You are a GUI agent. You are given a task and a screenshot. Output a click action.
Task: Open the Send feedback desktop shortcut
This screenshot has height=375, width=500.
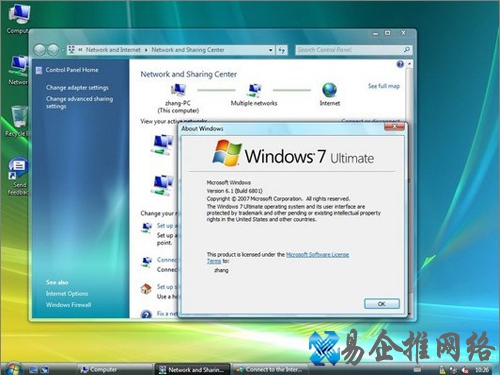18,177
